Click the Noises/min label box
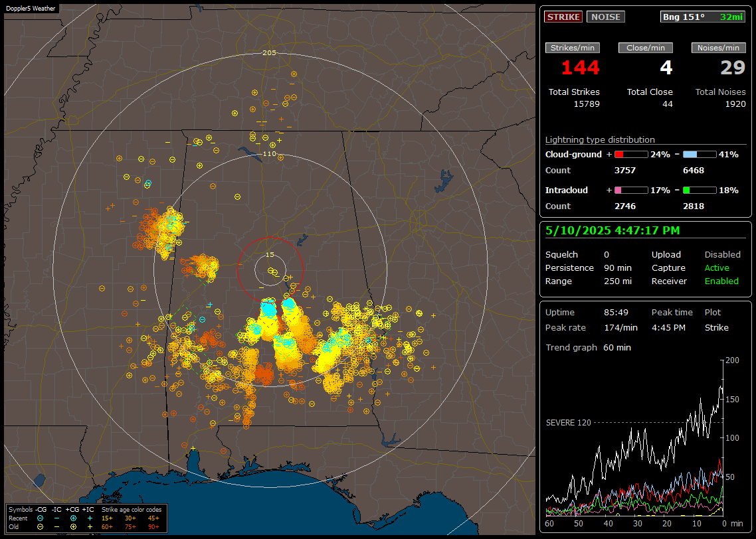Screen dimensions: 756x539 coord(718,48)
